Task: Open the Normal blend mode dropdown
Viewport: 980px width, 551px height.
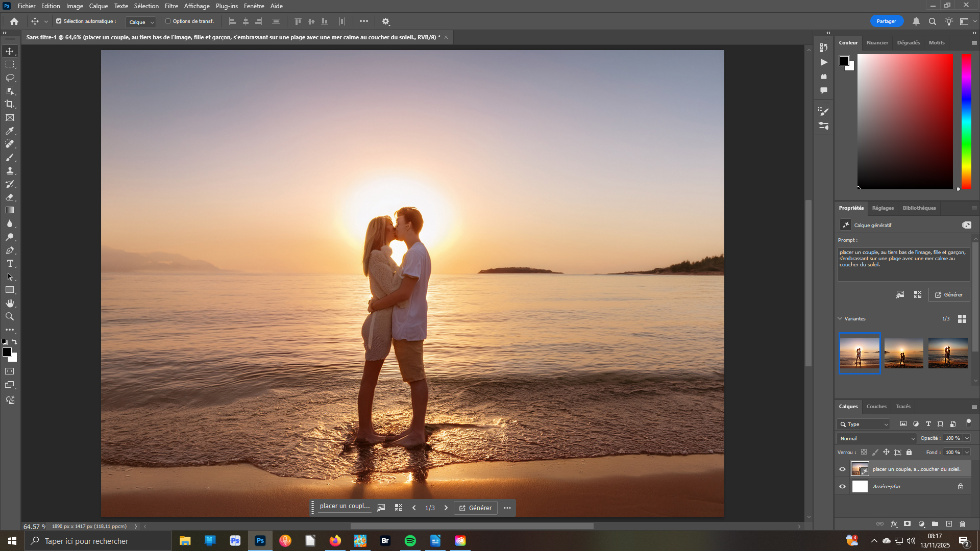Action: pos(876,439)
